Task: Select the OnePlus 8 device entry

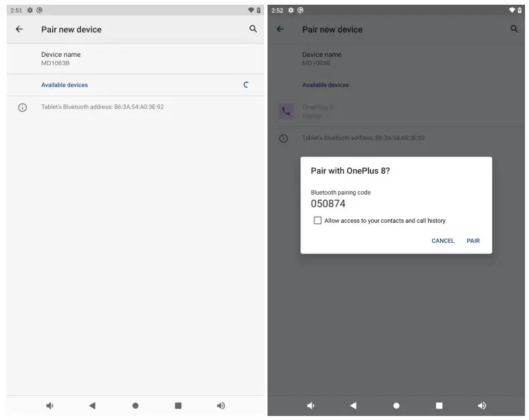Action: [396, 111]
